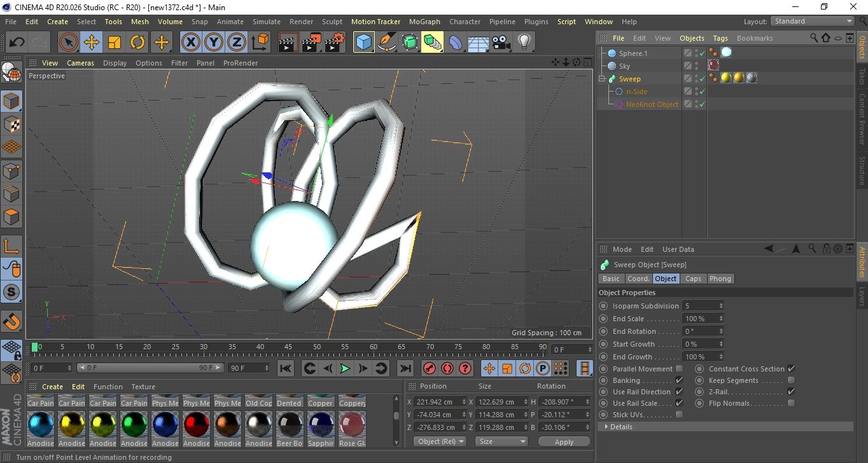Open the User Data menu
The image size is (868, 463).
tap(678, 249)
